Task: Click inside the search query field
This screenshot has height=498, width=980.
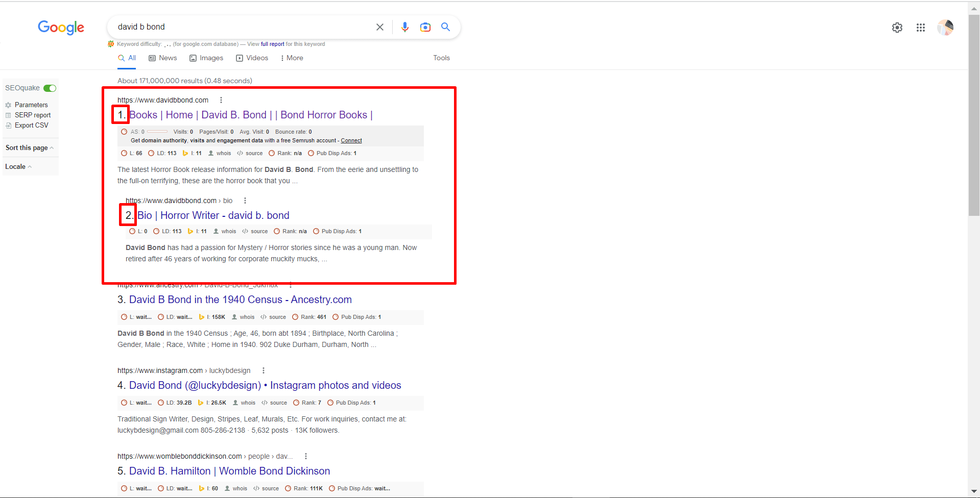Action: 243,27
